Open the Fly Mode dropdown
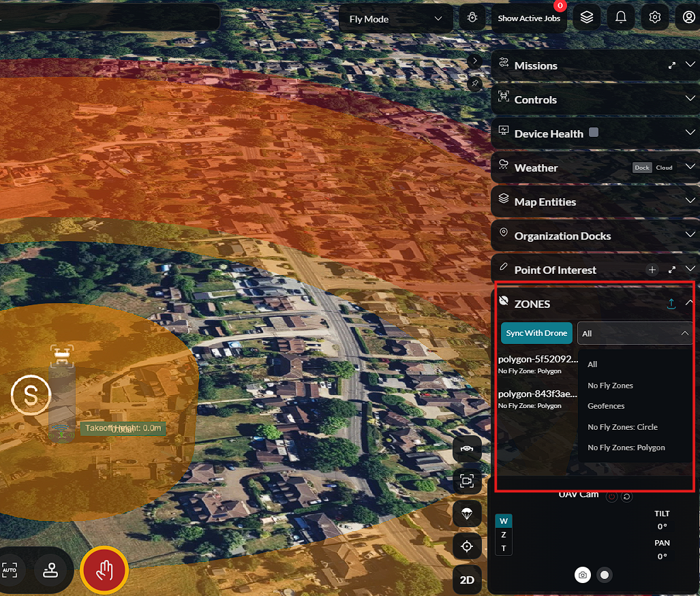Image resolution: width=700 pixels, height=596 pixels. click(395, 19)
